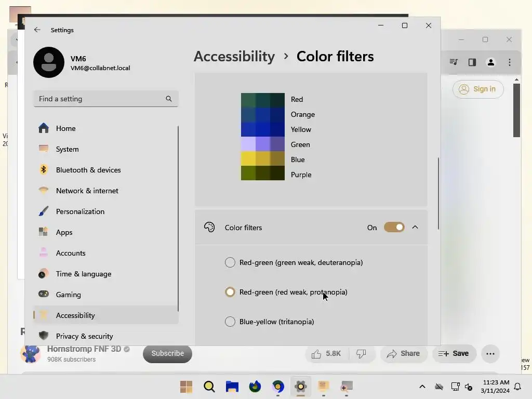Collapse the Color filters section chevron
The height and width of the screenshot is (399, 532).
[x=415, y=228]
